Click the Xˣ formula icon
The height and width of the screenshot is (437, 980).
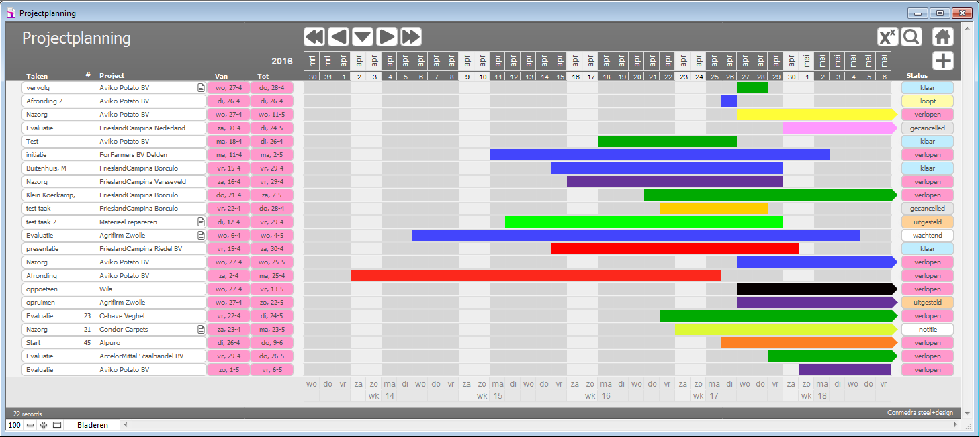886,36
